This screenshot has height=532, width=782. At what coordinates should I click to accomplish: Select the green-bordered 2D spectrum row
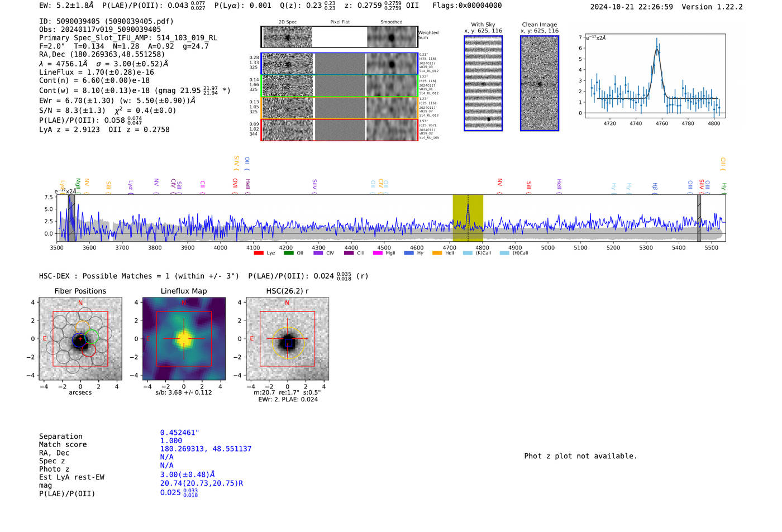click(x=340, y=86)
